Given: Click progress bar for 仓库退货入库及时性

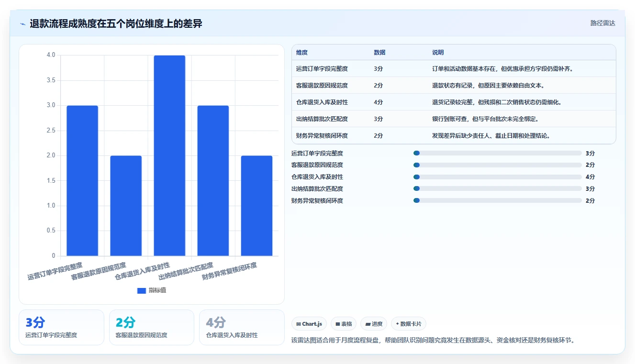Looking at the screenshot, I should (x=498, y=177).
